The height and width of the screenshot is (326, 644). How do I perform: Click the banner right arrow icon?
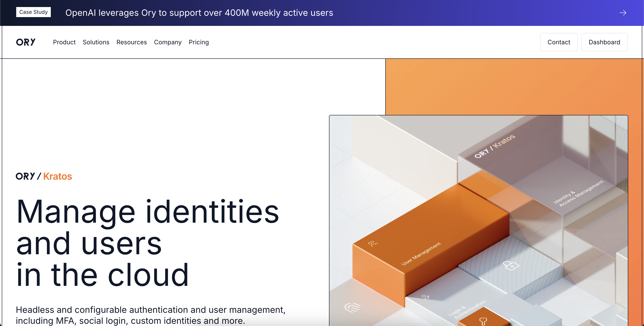click(x=623, y=13)
